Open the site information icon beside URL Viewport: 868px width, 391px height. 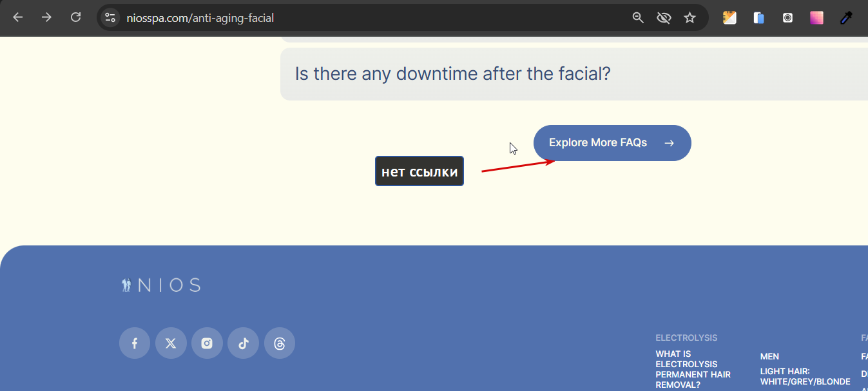[x=110, y=18]
